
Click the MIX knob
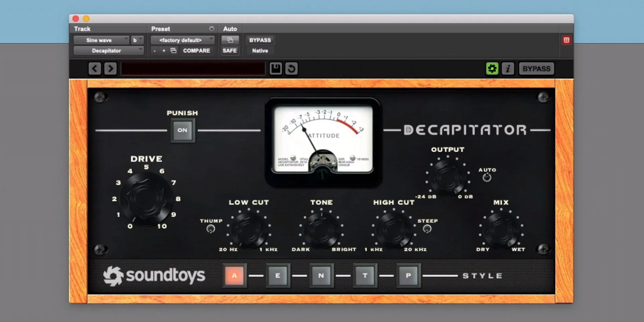[501, 230]
